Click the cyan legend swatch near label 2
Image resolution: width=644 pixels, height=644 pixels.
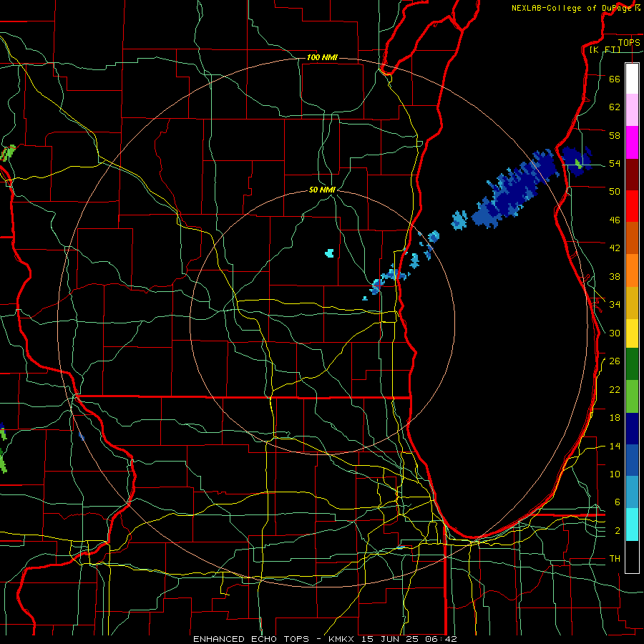click(632, 525)
